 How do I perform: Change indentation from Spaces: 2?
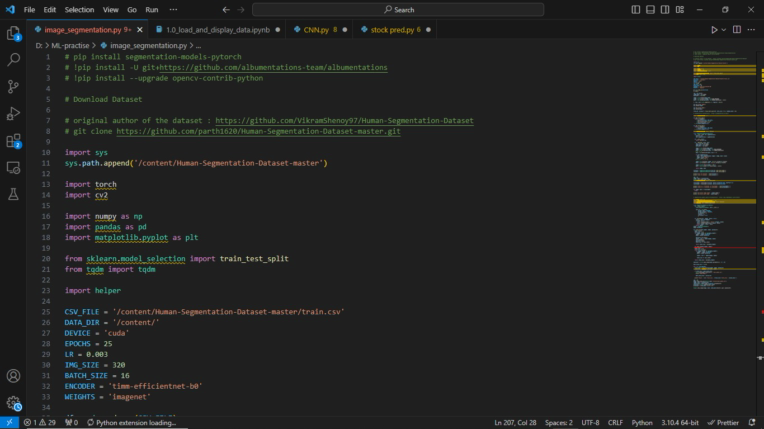click(558, 423)
